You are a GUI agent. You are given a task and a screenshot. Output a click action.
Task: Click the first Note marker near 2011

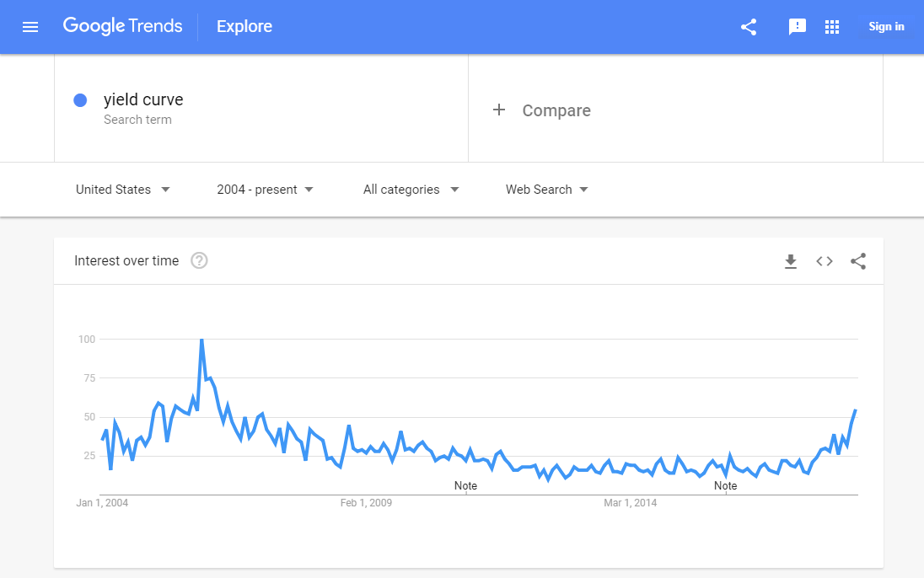tap(465, 486)
